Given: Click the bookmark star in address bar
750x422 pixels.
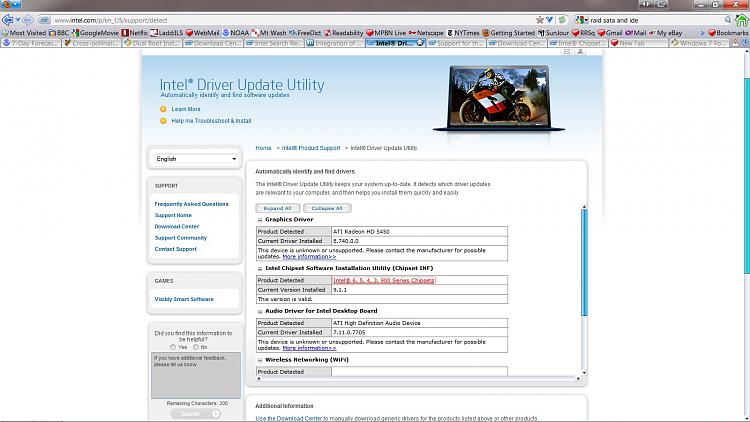Looking at the screenshot, I should coord(540,20).
